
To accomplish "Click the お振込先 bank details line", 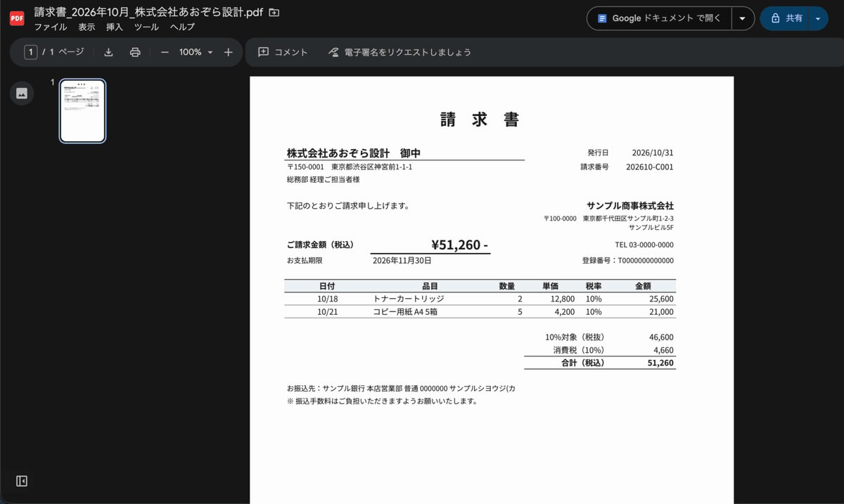I will tap(401, 388).
